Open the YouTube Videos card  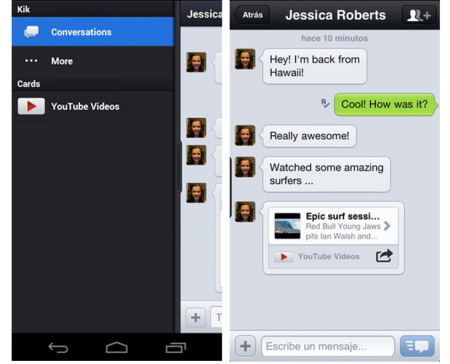[93, 106]
